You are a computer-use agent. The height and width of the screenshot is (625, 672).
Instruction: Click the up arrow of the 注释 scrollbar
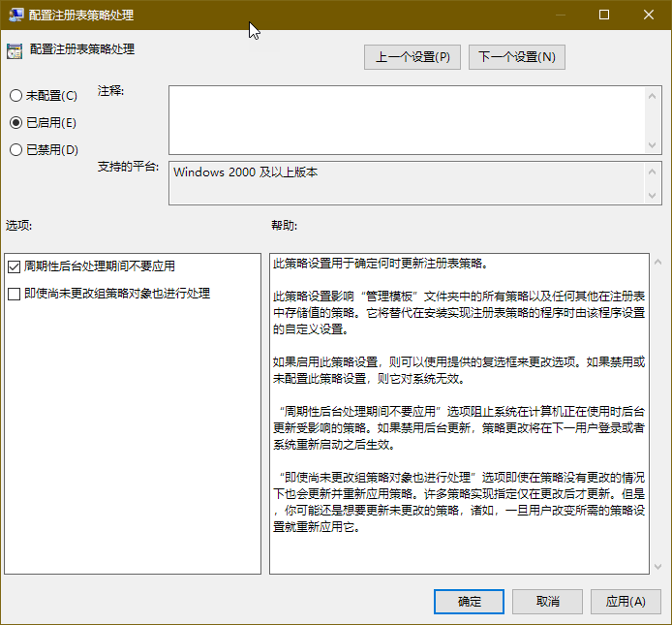(653, 95)
